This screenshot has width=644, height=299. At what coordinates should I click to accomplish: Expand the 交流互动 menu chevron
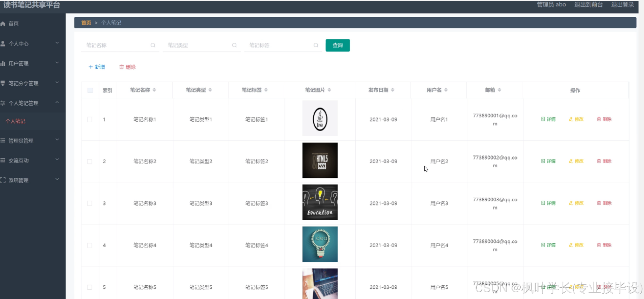point(57,160)
